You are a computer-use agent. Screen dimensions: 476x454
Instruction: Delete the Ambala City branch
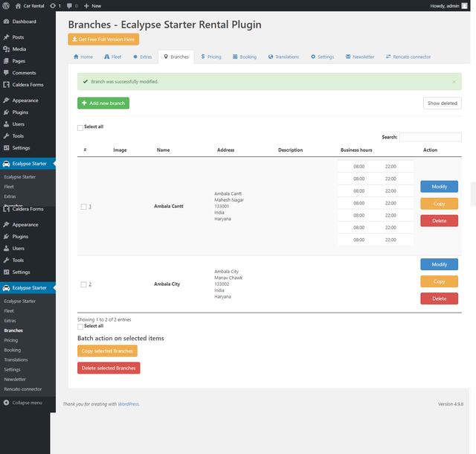(440, 298)
